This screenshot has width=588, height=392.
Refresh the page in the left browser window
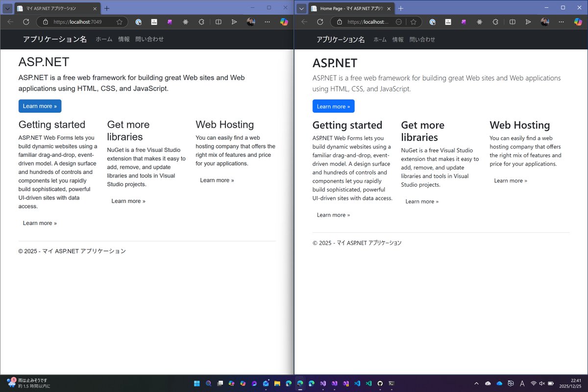[x=26, y=22]
